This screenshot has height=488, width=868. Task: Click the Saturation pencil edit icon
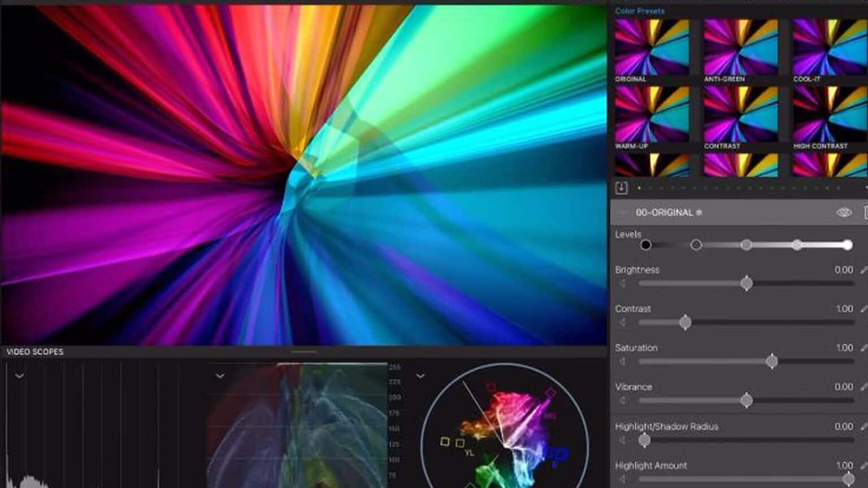point(863,348)
